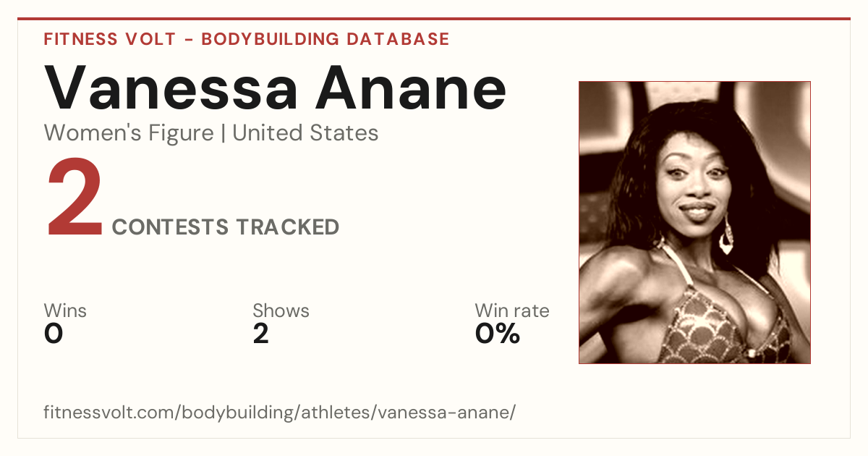Click the Wins label
Screen dimensions: 868x456
[65, 311]
